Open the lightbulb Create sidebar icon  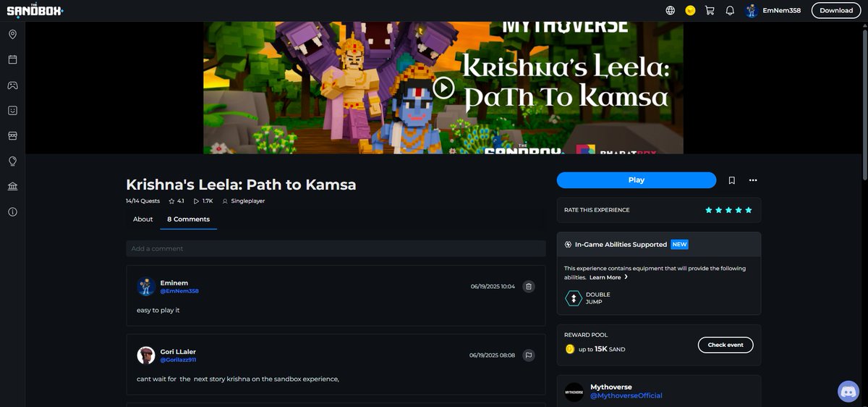12,161
